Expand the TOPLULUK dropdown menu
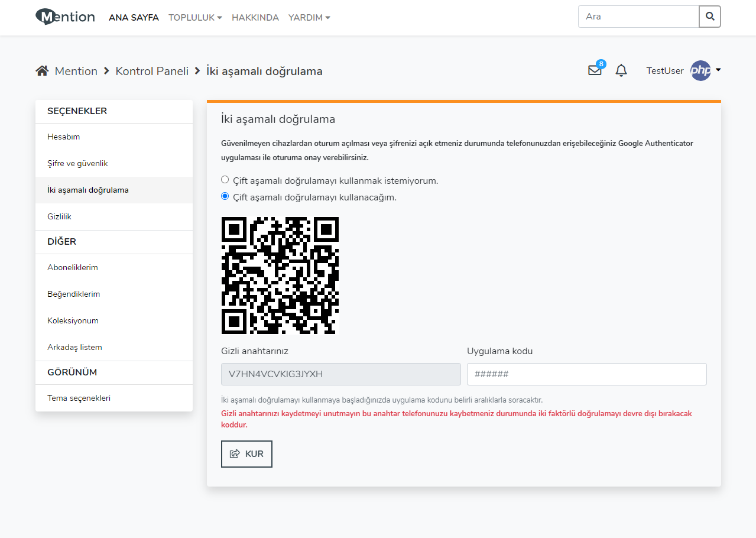 pyautogui.click(x=195, y=18)
